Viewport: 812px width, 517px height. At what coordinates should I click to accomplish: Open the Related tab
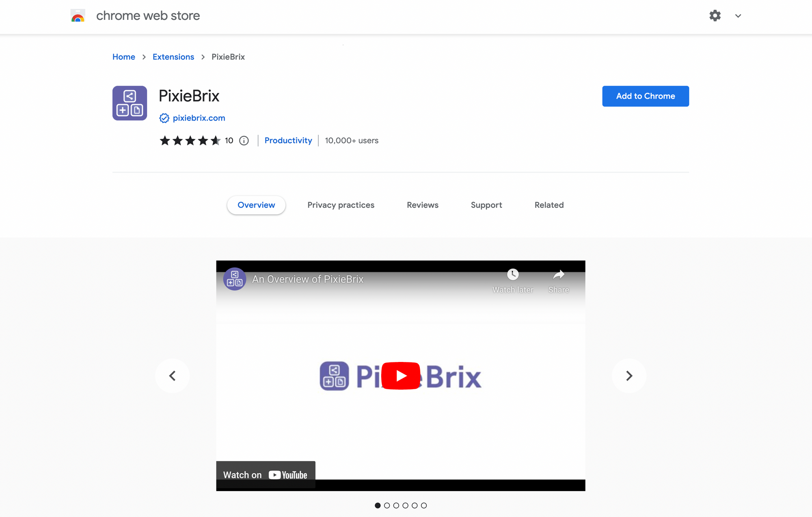[549, 205]
